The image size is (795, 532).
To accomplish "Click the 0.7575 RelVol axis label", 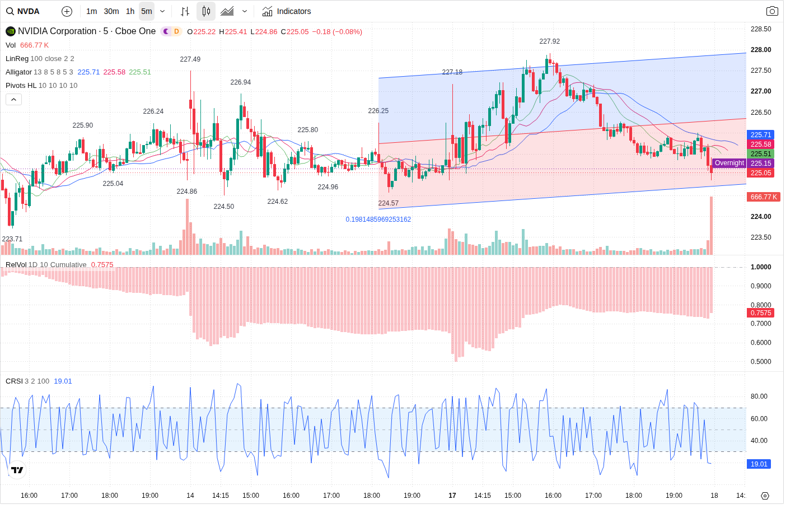I will click(x=761, y=313).
